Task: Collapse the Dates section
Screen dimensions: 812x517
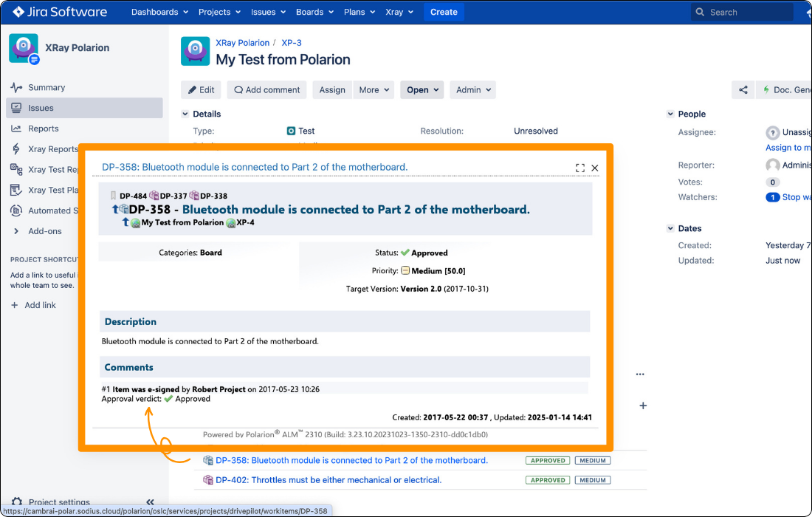Action: pos(670,228)
